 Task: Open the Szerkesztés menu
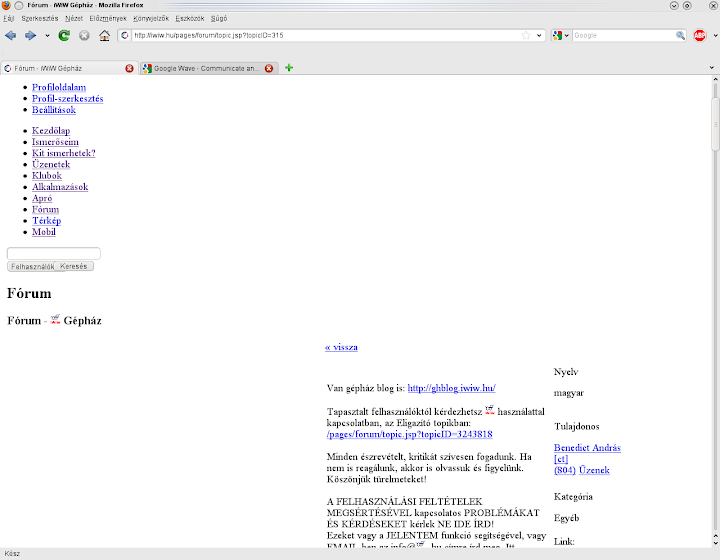click(x=40, y=18)
